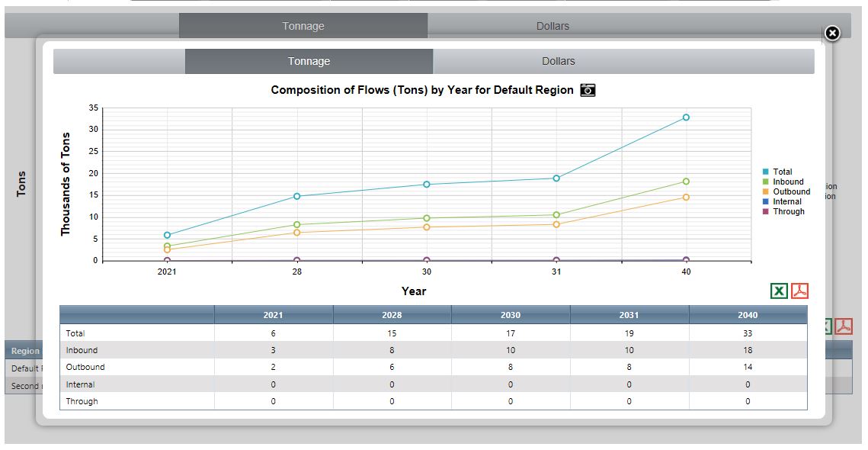Click the Dollars tab on the background page
Screen dimensions: 868x450
tap(552, 25)
